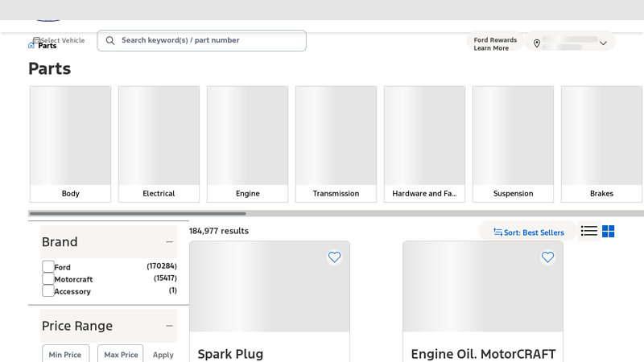The image size is (644, 362).
Task: Open the Engine Oil MotorCRAFT product title
Action: click(484, 354)
